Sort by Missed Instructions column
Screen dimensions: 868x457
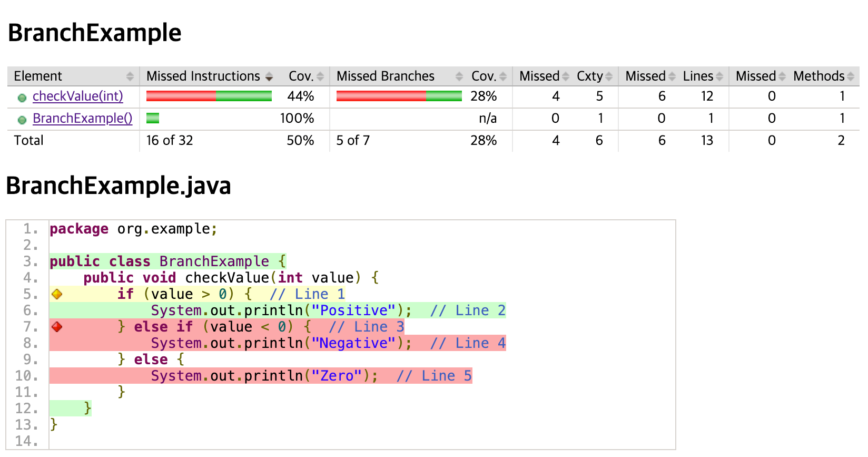[x=210, y=76]
